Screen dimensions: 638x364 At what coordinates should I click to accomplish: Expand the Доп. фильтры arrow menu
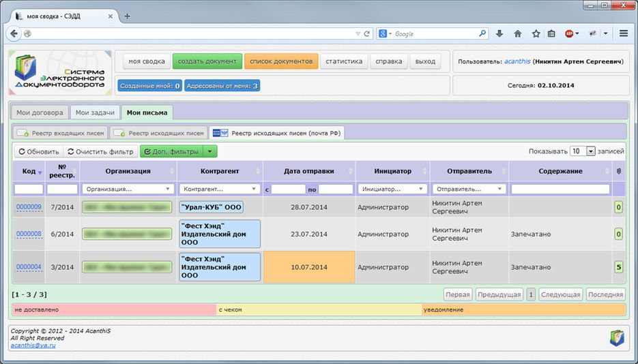click(212, 152)
